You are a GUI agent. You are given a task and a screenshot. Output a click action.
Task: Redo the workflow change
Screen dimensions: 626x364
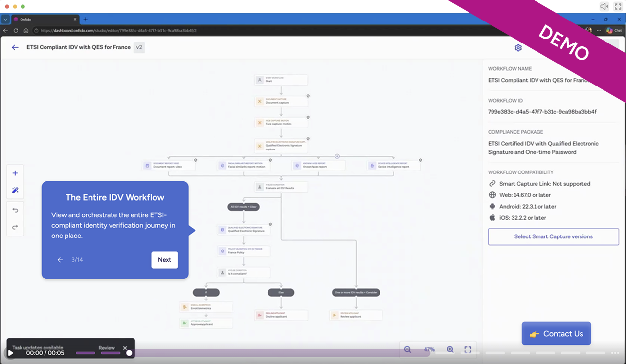pos(15,227)
